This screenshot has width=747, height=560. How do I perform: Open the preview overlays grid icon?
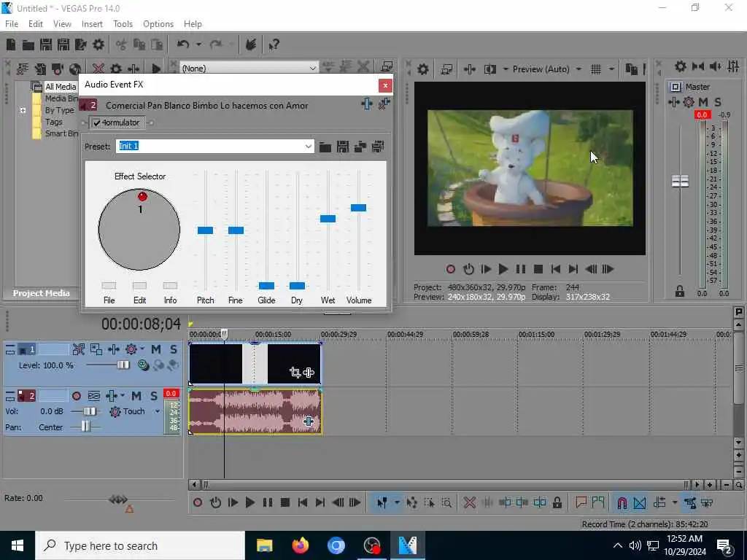click(x=595, y=69)
